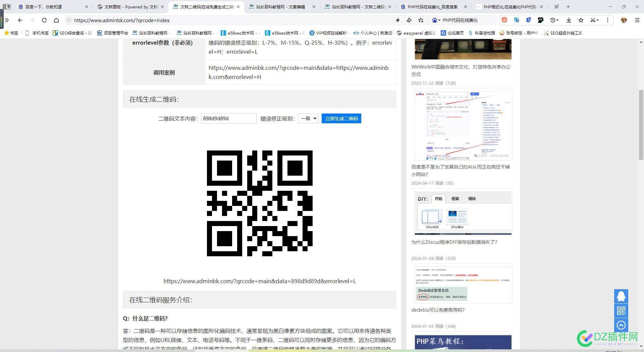The width and height of the screenshot is (644, 352).
Task: Open the Baidu AI article thumbnail
Action: tap(463, 126)
